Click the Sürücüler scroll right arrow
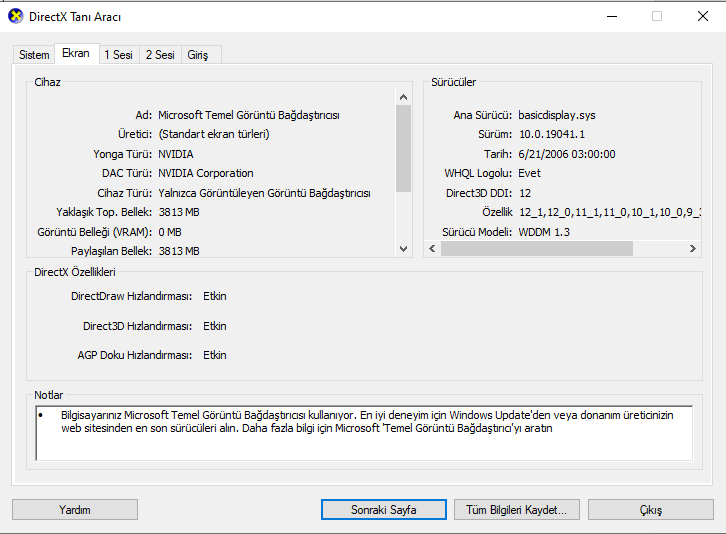Viewport: 726px width, 534px height. tap(693, 249)
